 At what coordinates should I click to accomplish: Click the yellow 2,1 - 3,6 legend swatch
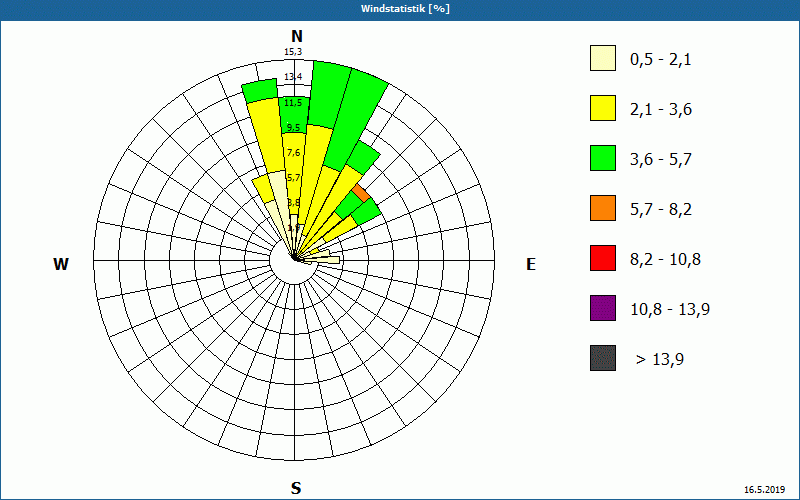click(x=603, y=108)
